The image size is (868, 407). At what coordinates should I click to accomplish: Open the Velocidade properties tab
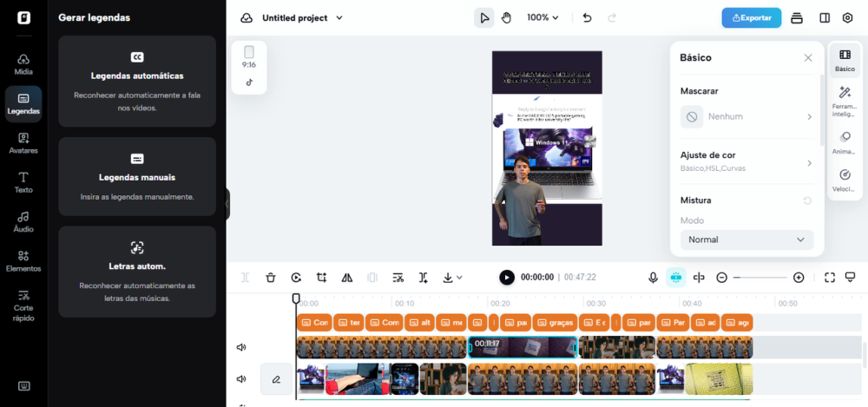pos(845,181)
